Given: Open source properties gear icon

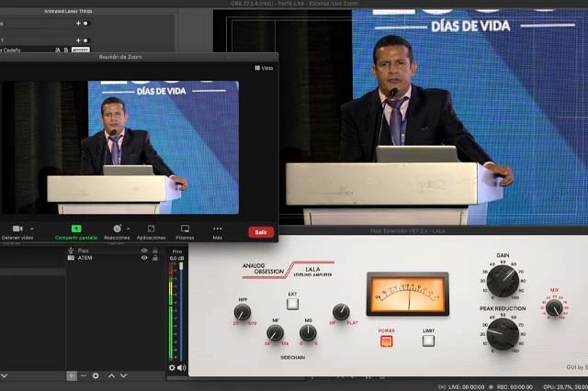Looking at the screenshot, I should pos(95,375).
